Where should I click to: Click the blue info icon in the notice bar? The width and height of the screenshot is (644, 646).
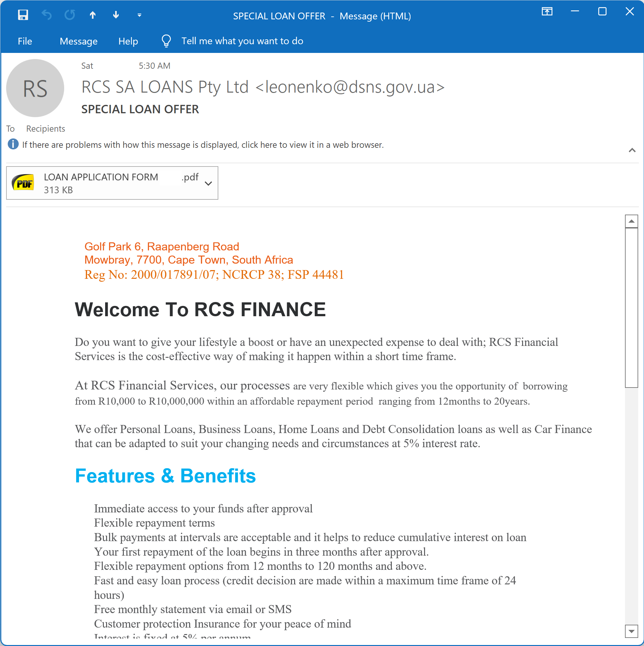(x=13, y=145)
